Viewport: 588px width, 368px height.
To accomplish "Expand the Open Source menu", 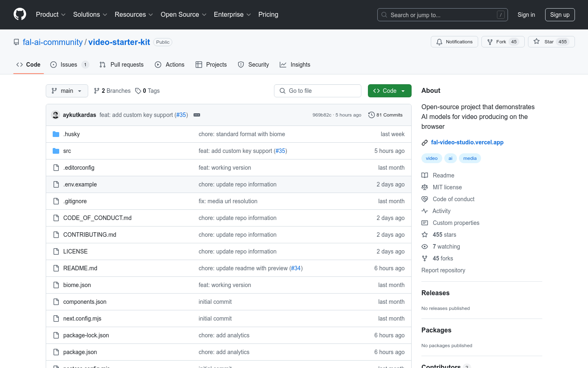I will (184, 14).
